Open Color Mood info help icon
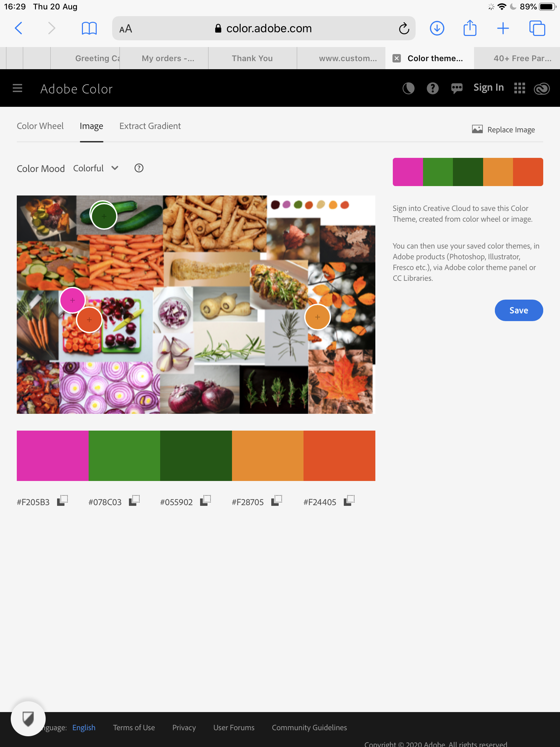This screenshot has width=560, height=747. (x=139, y=168)
